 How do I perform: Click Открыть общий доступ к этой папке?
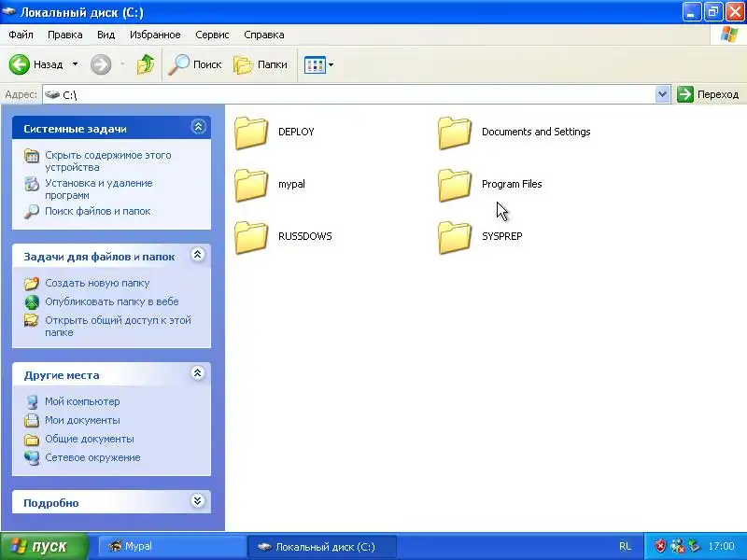[118, 326]
